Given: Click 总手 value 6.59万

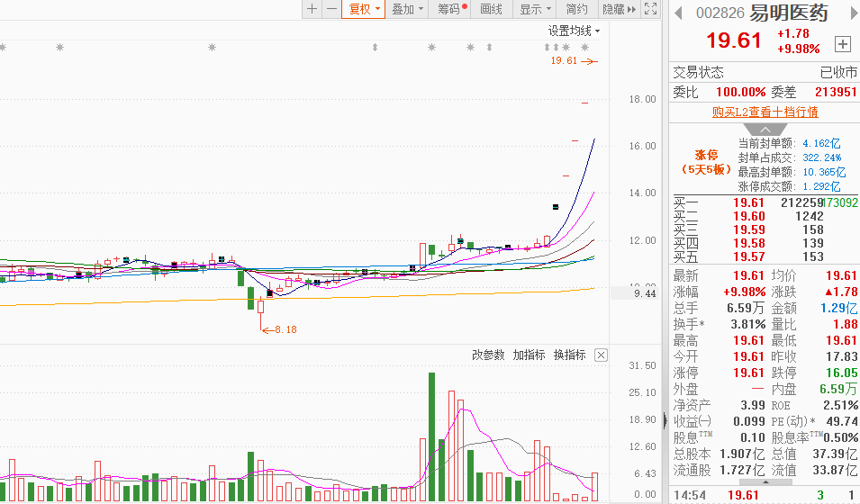Looking at the screenshot, I should [x=746, y=308].
